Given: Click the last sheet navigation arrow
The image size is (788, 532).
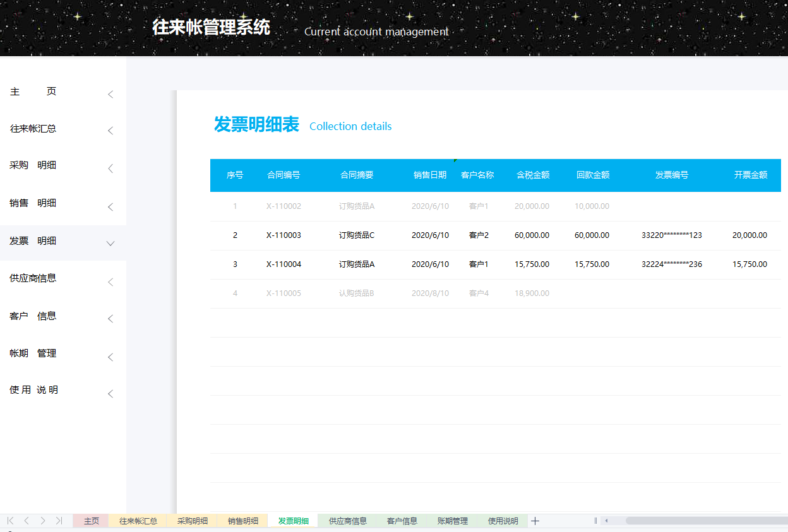Looking at the screenshot, I should [x=59, y=521].
